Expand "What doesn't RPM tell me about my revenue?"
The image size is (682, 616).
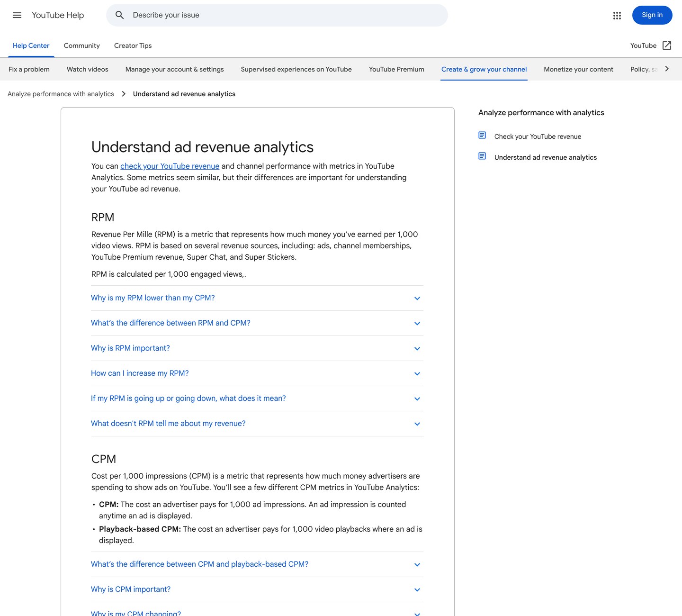[257, 424]
